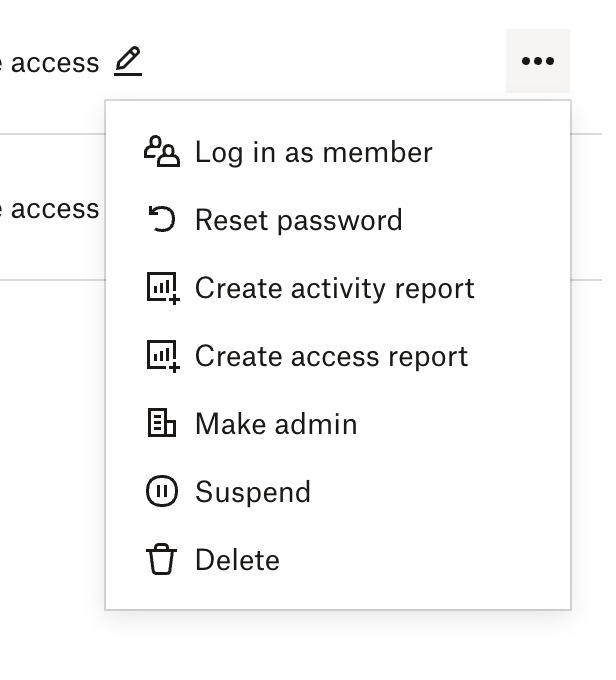Choose the "Make admin" label

tap(276, 424)
